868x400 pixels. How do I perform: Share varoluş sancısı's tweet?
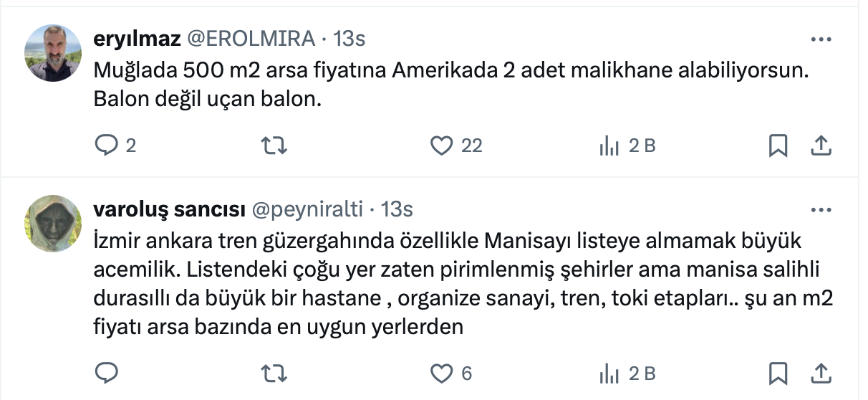tap(820, 373)
